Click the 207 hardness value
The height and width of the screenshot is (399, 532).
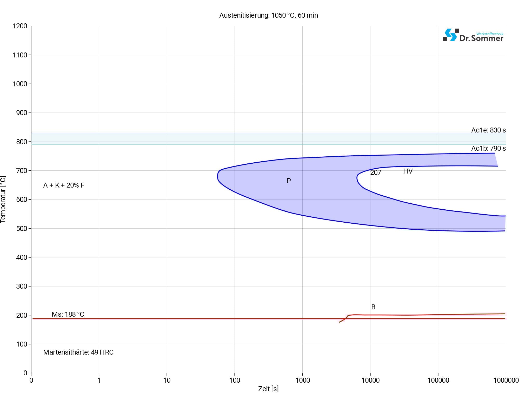(376, 172)
